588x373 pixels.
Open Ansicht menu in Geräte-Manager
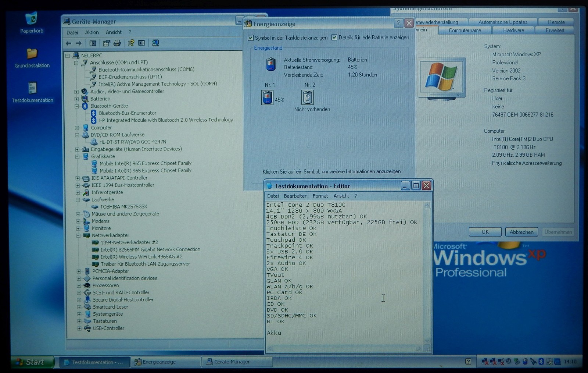114,32
